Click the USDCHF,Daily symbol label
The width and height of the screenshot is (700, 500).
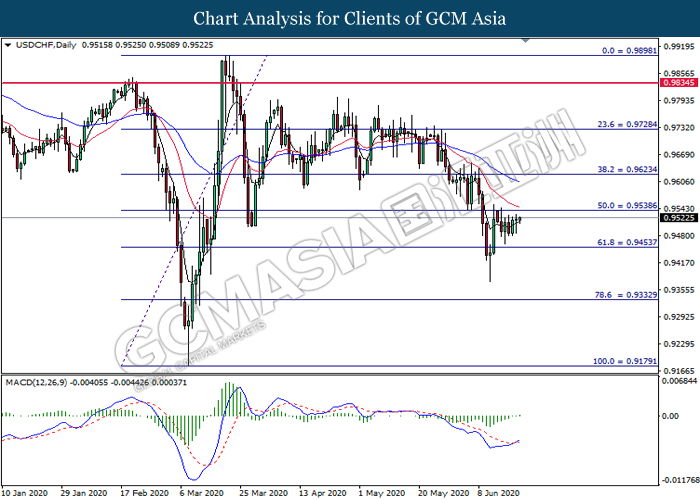pyautogui.click(x=46, y=45)
